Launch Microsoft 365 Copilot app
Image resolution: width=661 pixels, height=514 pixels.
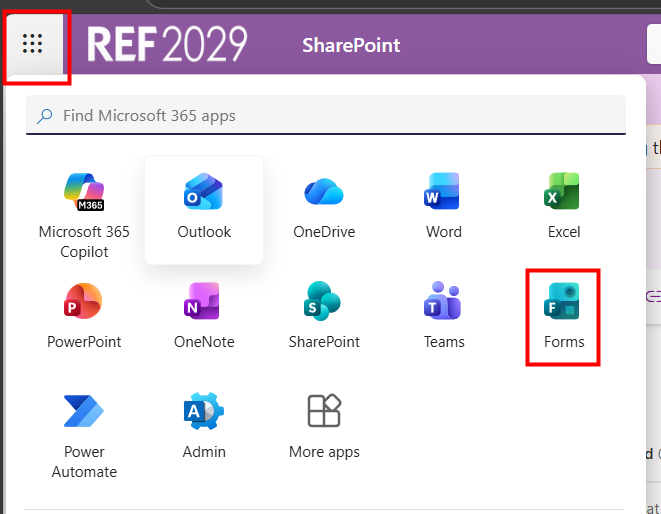coord(84,214)
